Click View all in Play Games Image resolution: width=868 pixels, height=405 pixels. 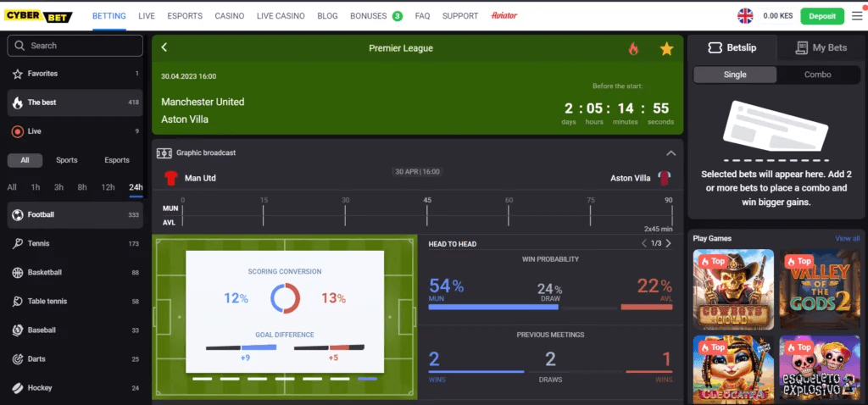click(847, 238)
